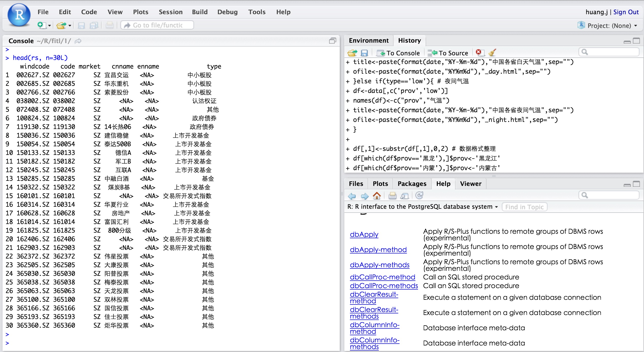
Task: Click the load history folder icon
Action: tap(352, 53)
